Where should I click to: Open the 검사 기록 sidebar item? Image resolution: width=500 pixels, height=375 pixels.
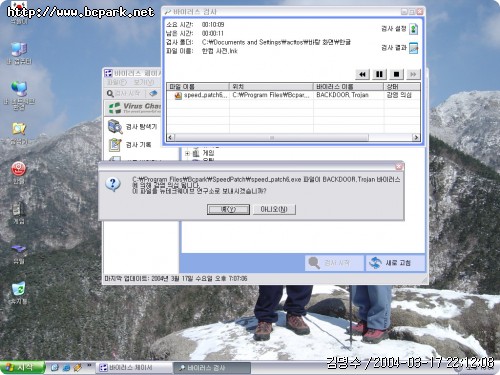(130, 145)
